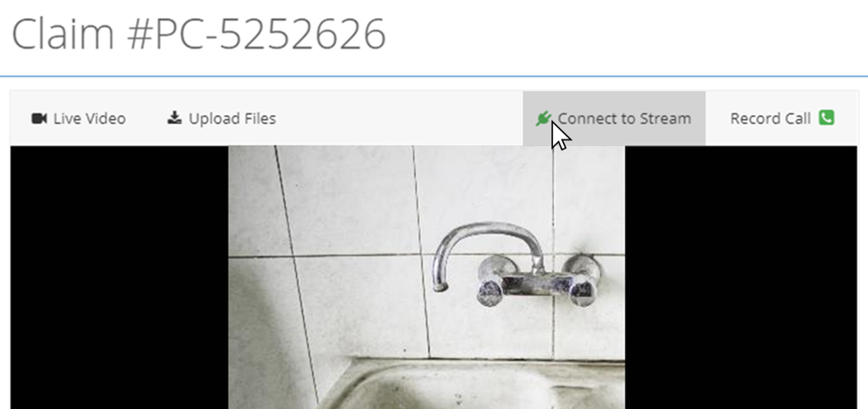Image resolution: width=868 pixels, height=409 pixels.
Task: Click the green phone icon next to Record Call
Action: tap(826, 118)
